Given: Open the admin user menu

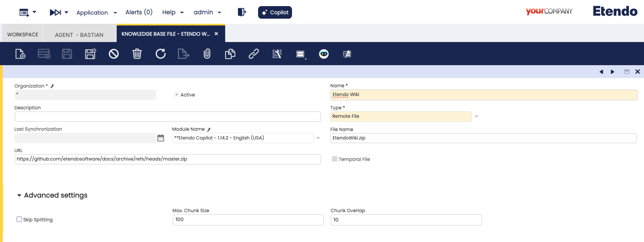Looking at the screenshot, I should click(x=207, y=12).
